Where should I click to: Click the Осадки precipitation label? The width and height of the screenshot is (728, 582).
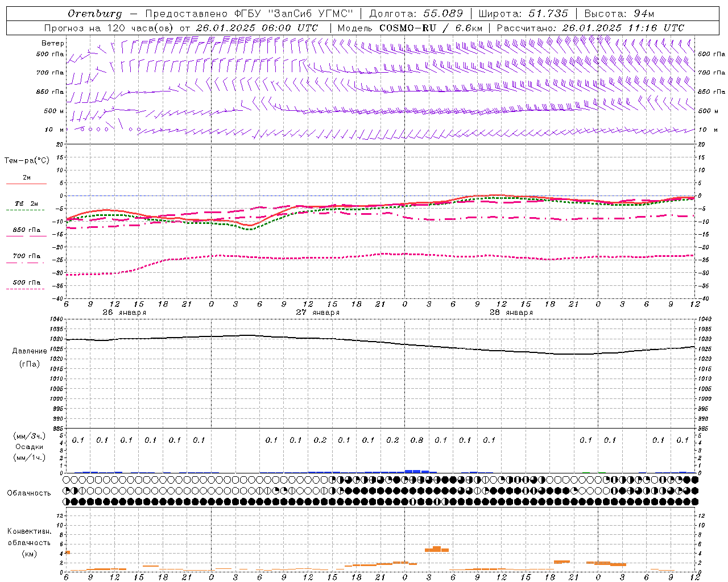point(30,447)
